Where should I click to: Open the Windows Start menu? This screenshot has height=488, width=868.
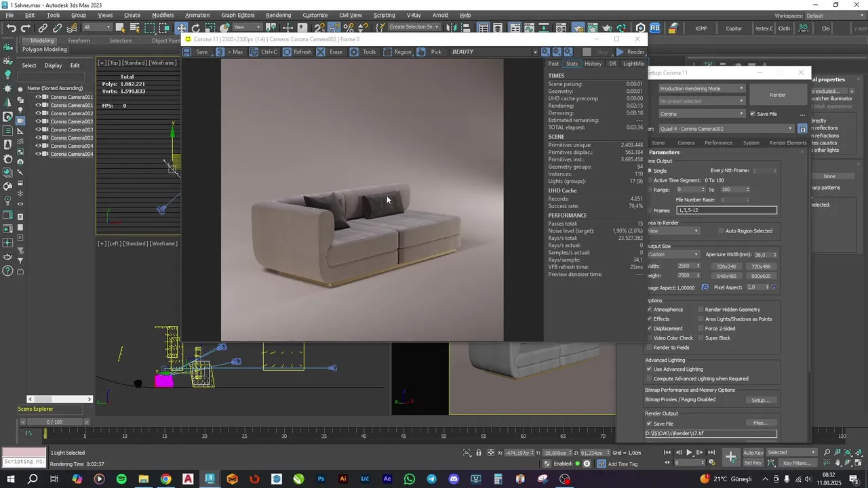click(x=11, y=479)
